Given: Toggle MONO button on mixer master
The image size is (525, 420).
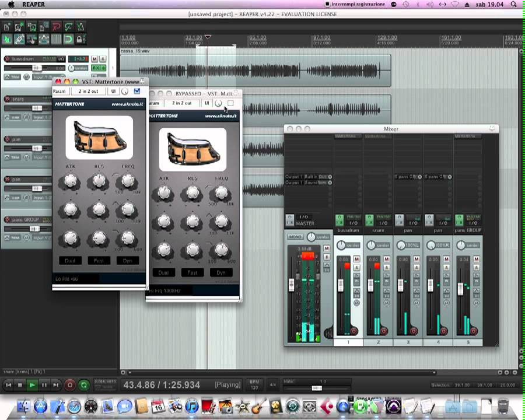Looking at the screenshot, I should [295, 237].
